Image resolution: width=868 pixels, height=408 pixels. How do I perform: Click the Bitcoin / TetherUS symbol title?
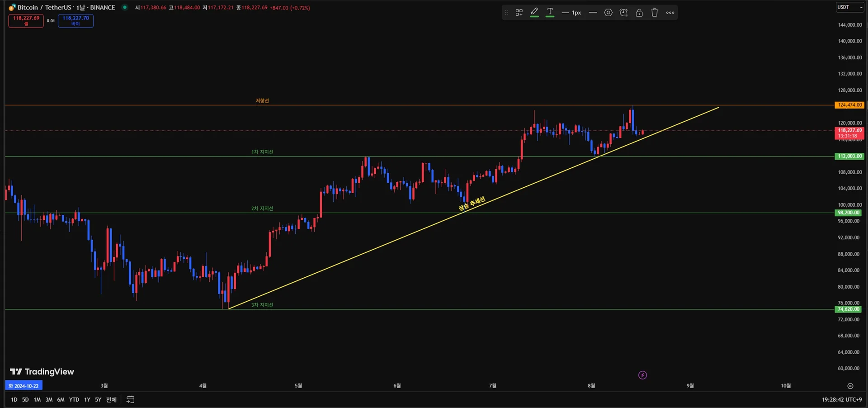click(x=66, y=7)
